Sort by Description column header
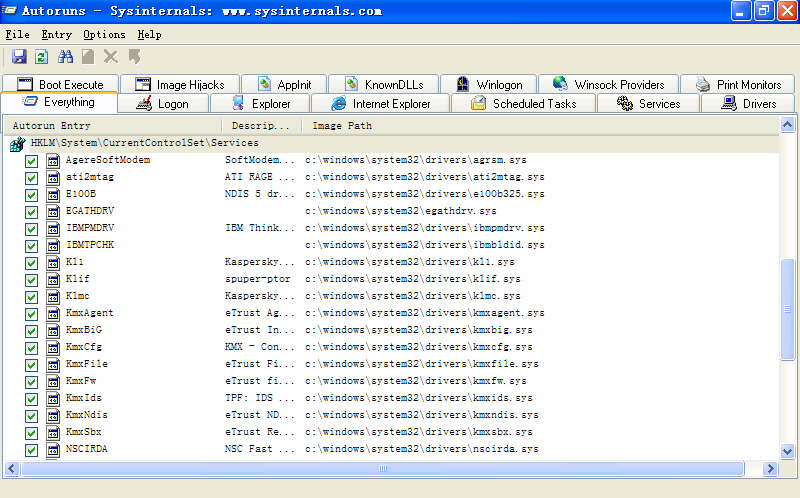The width and height of the screenshot is (800, 498). pos(262,126)
